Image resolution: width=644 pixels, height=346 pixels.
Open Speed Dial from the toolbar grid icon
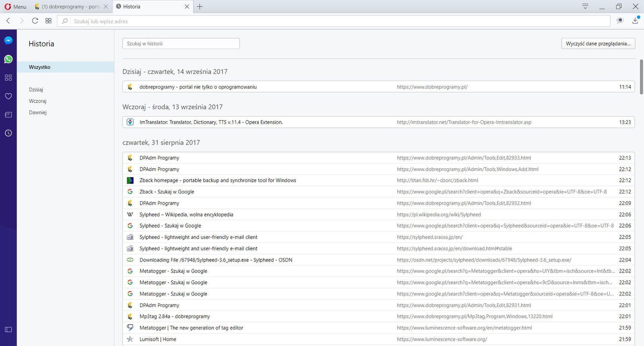click(48, 21)
